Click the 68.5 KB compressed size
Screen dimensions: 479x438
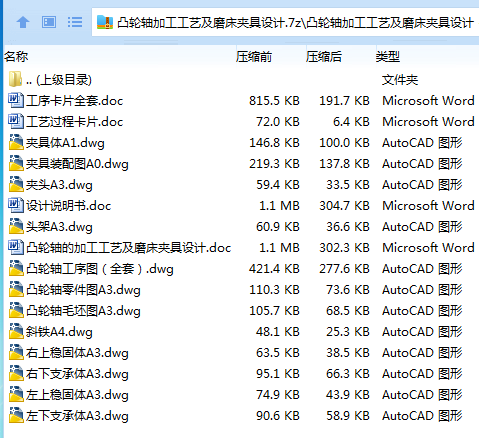click(348, 311)
